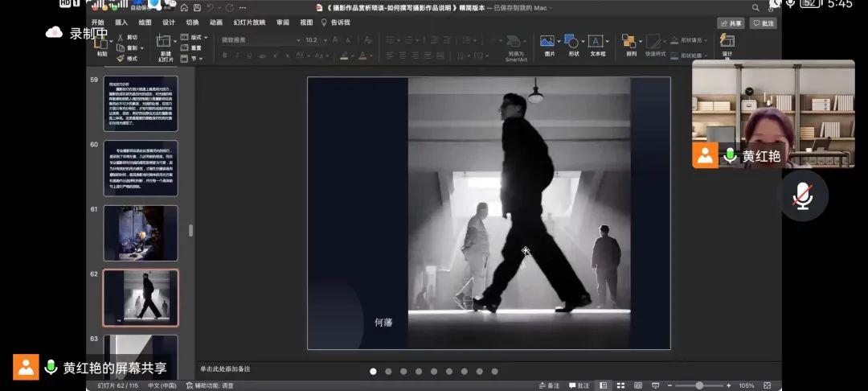Toggle the muted microphone button
This screenshot has height=391, width=868.
tap(802, 195)
